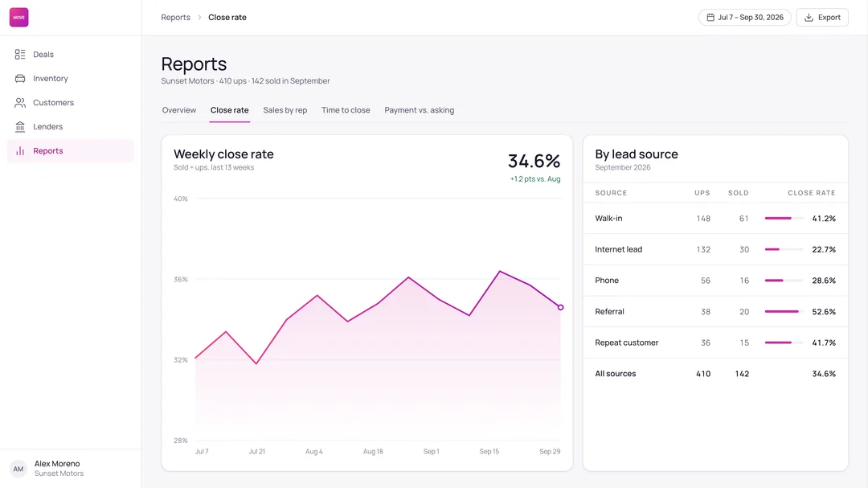Open the Sales by rep tab
Screen dimensions: 868x488
pos(285,110)
